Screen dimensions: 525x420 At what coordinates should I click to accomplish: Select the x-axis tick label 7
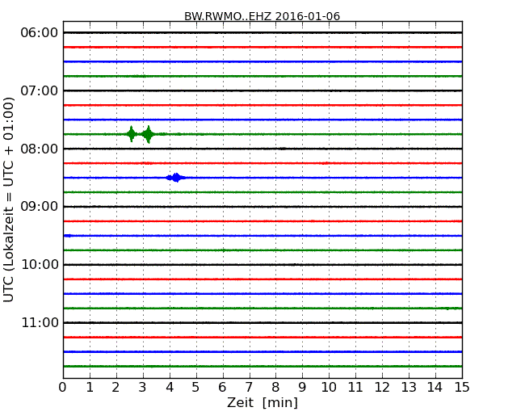tap(249, 387)
